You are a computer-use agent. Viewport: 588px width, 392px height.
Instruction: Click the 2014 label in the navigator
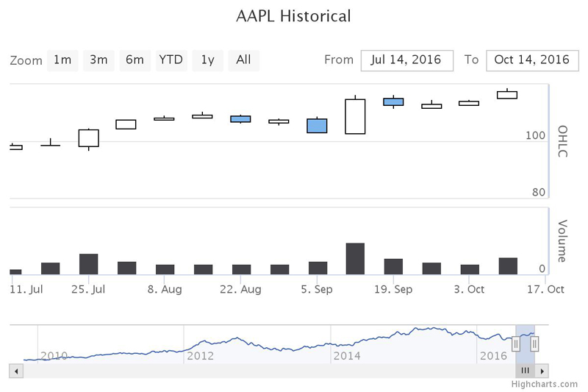[347, 356]
